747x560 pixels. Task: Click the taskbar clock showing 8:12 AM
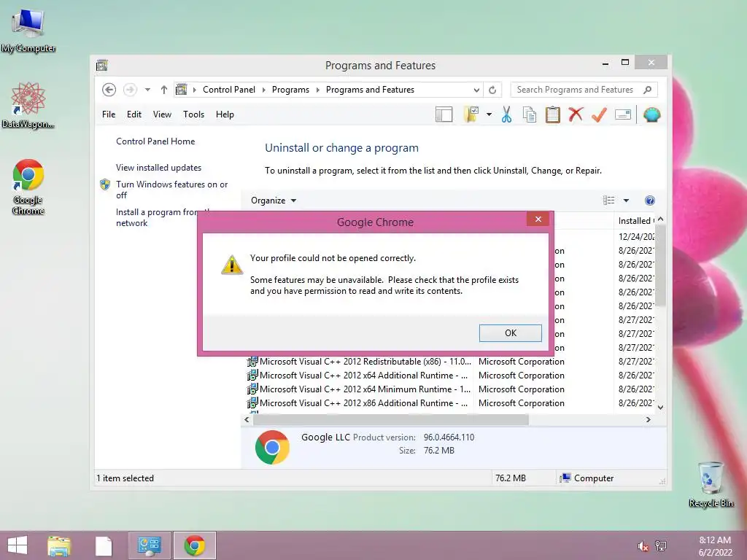715,546
